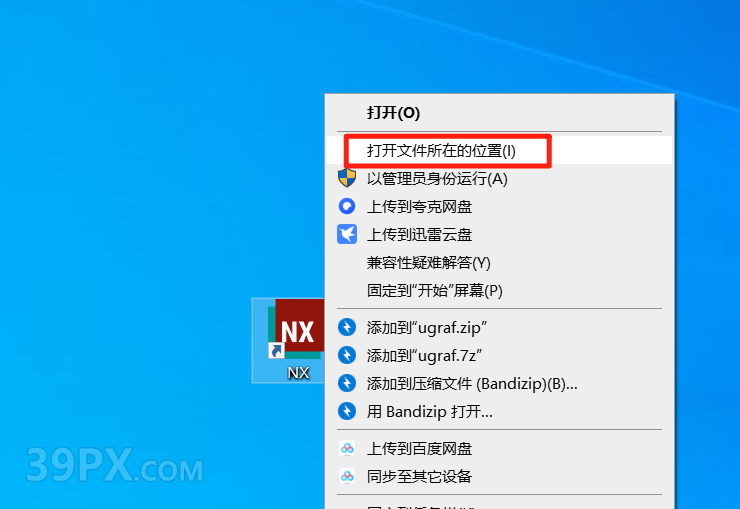Select 上传到夸克网盘 menu text

point(419,206)
